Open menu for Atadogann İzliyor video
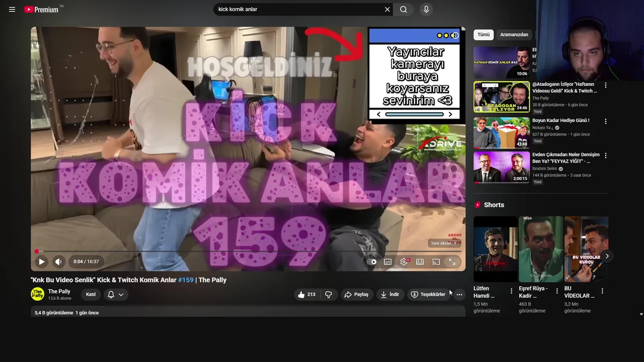Image resolution: width=644 pixels, height=362 pixels. [x=606, y=85]
